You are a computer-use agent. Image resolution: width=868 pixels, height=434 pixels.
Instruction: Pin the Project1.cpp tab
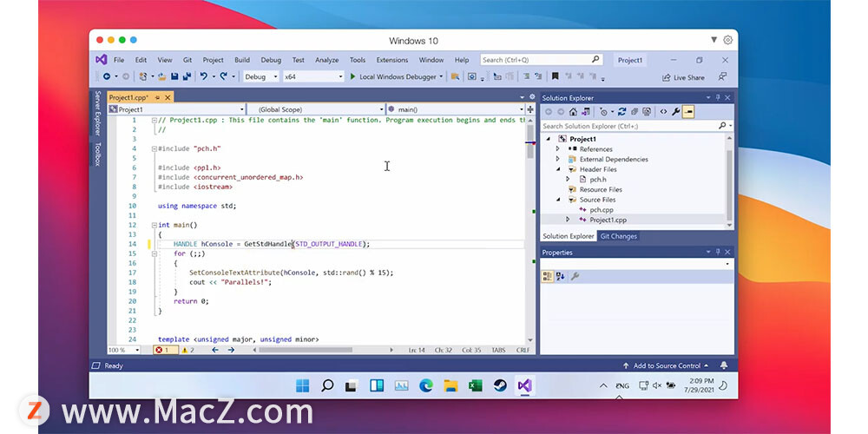157,97
